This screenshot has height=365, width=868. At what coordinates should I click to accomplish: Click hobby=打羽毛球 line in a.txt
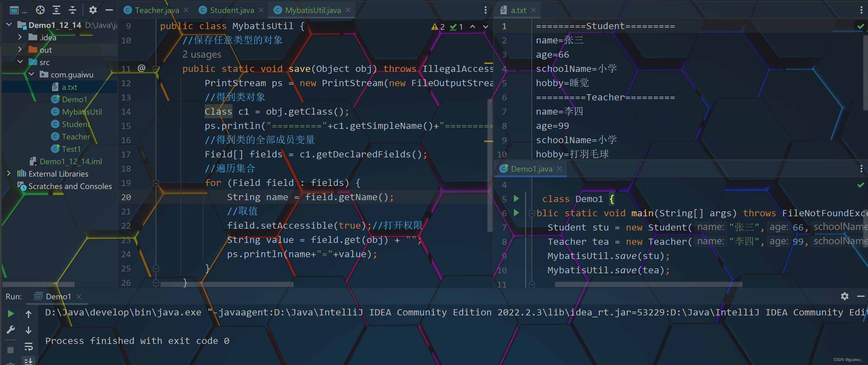pos(572,154)
